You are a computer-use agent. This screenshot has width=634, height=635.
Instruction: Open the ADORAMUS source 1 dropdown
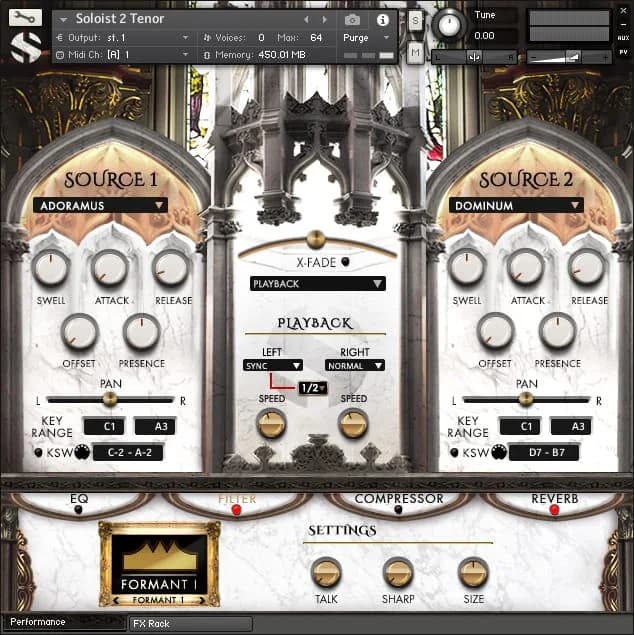[100, 205]
